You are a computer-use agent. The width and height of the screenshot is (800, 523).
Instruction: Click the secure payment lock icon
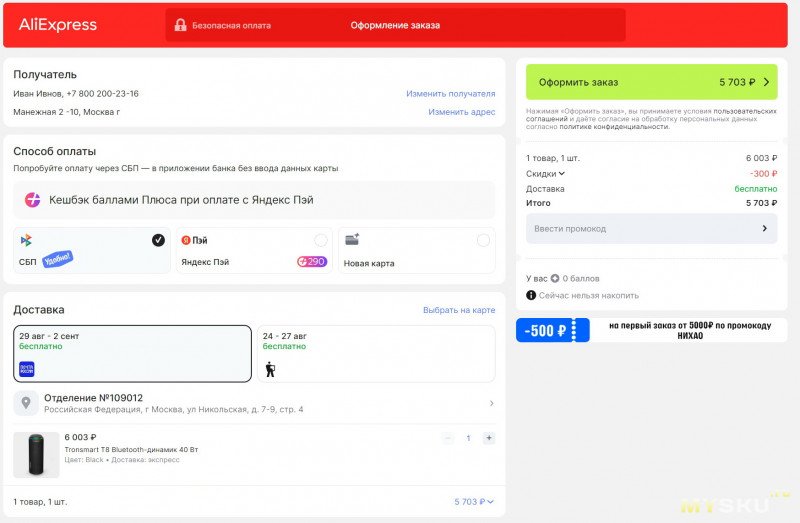point(180,25)
